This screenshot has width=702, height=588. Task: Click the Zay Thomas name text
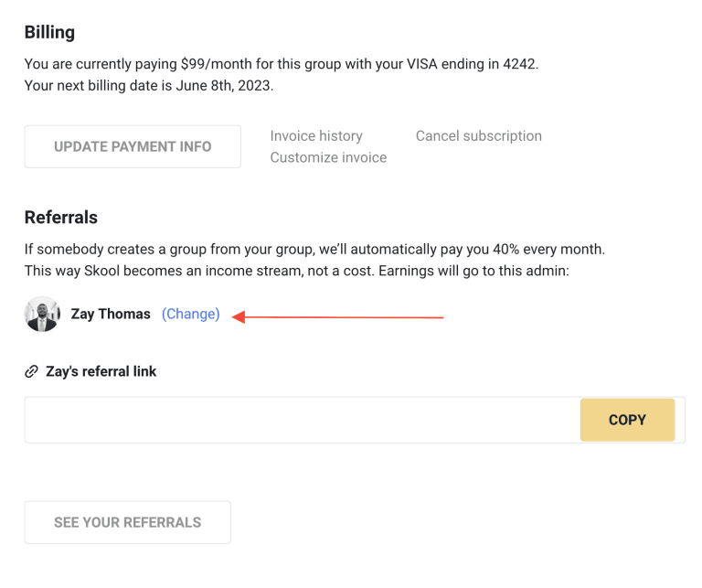click(x=111, y=314)
